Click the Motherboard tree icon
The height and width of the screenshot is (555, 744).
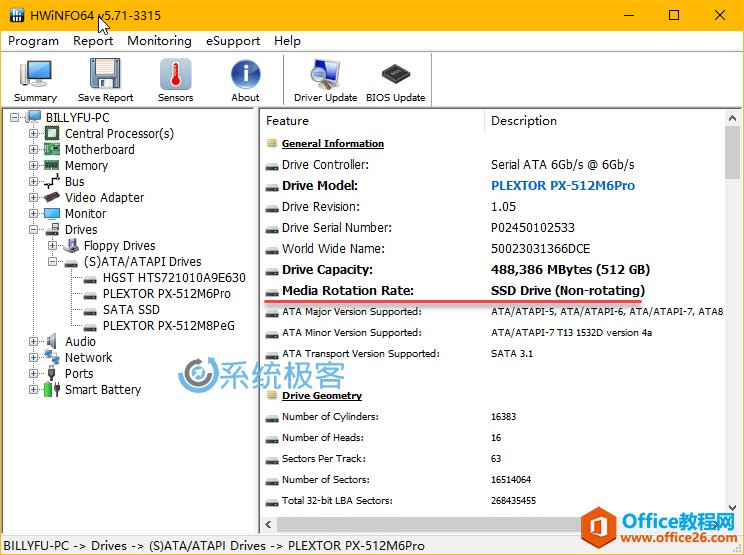click(x=52, y=149)
